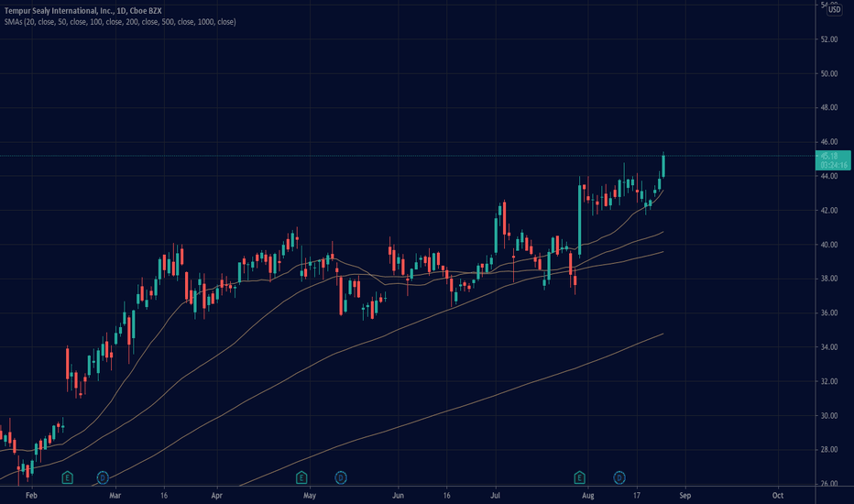Open the earnings marker E in mid-February
The image size is (854, 504).
coord(67,477)
